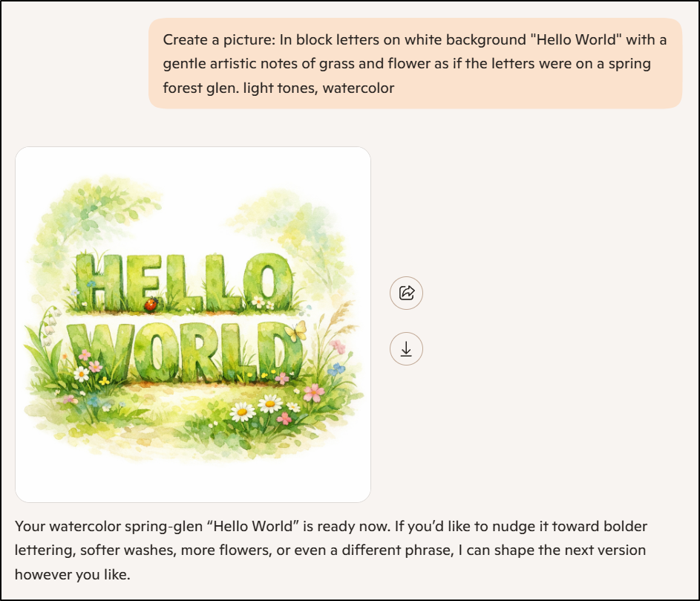Image resolution: width=700 pixels, height=601 pixels.
Task: Download the generated Hello World image
Action: click(406, 348)
